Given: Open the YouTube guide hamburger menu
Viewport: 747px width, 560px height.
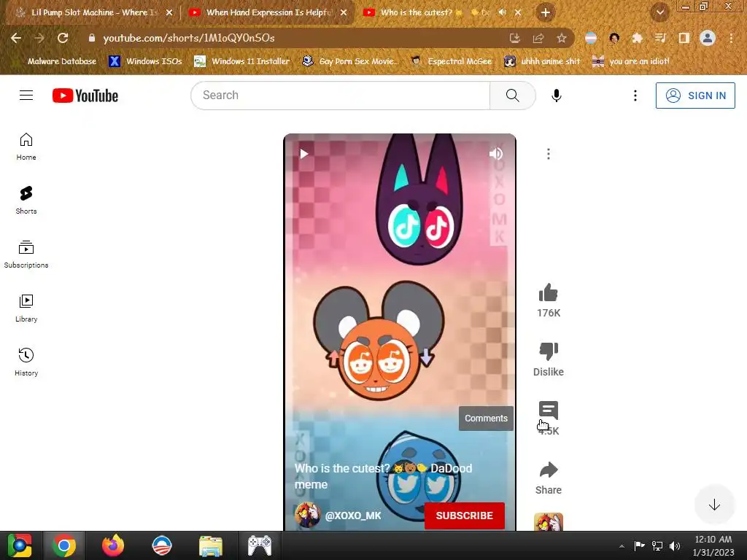Looking at the screenshot, I should tap(26, 96).
